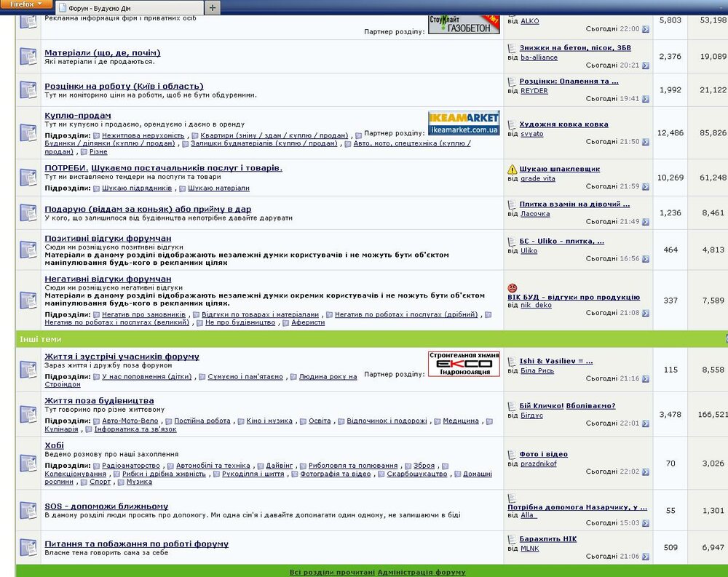Open Негативні відгуки форумчан forum

pos(108,279)
